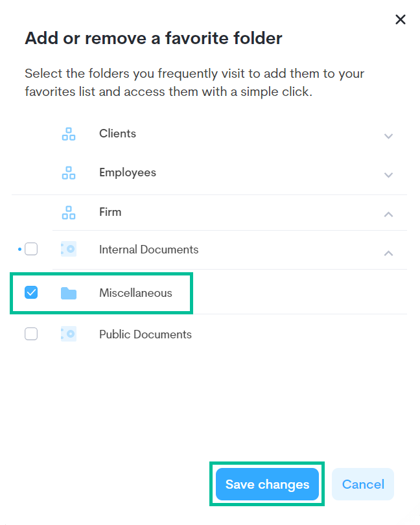Collapse the Internal Documents chevron

(x=388, y=253)
